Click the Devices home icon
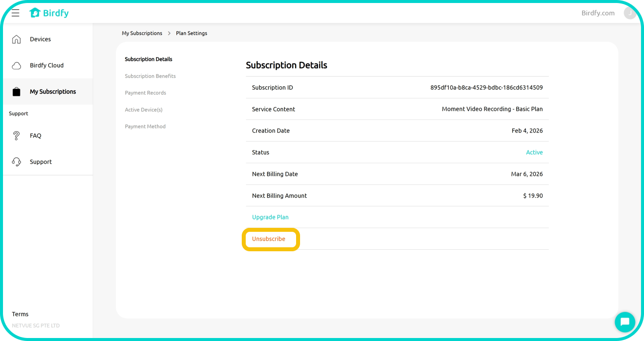The image size is (644, 341). pos(16,39)
